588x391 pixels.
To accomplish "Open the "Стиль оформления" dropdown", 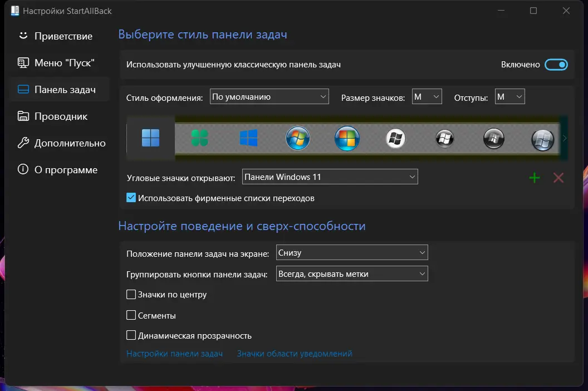I will [x=269, y=96].
